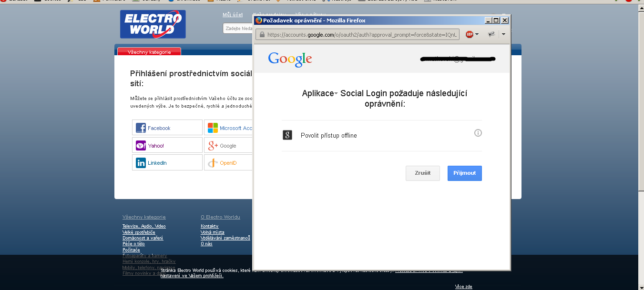Click the Facebook icon in login list
This screenshot has width=644, height=290.
pos(141,128)
